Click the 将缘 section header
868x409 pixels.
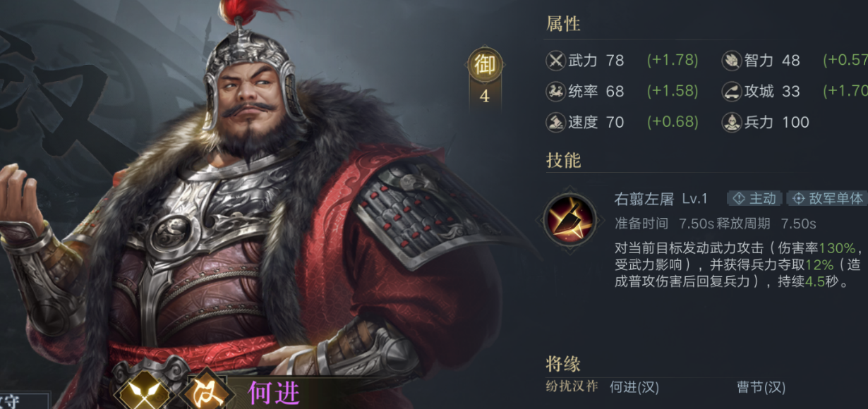pos(563,364)
